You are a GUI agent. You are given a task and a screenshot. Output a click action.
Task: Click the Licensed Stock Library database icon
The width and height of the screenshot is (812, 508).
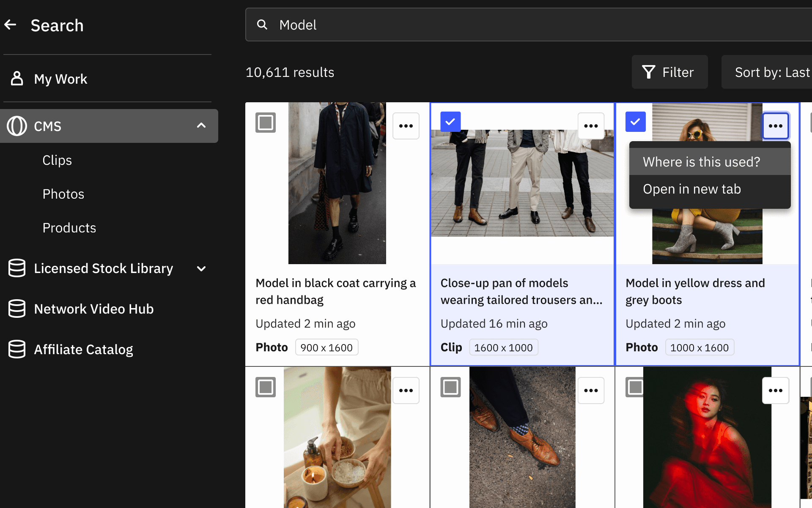(17, 268)
